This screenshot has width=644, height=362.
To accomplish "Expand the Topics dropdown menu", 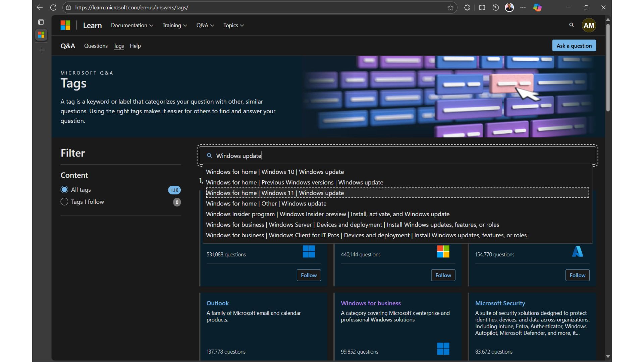I will tap(233, 25).
